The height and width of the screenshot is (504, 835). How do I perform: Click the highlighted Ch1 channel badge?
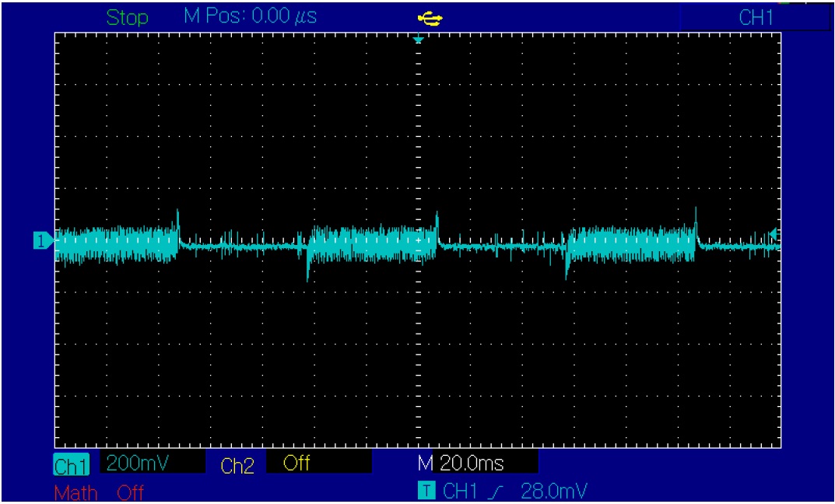(x=71, y=465)
